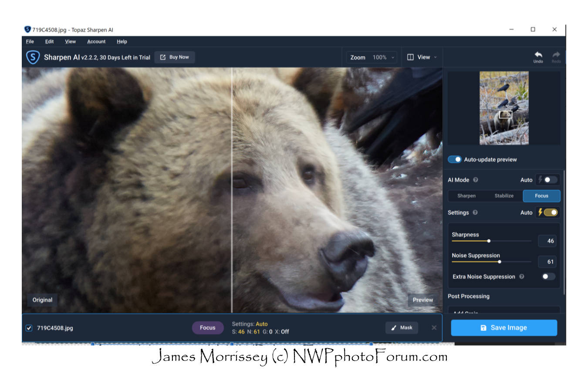Click the purple Focus badge in file row
Image resolution: width=588 pixels, height=370 pixels.
click(208, 328)
